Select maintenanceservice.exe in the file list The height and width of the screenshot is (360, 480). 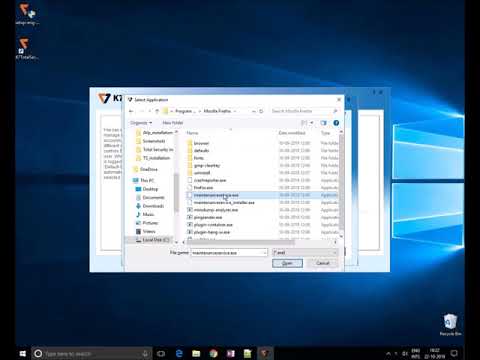[x=216, y=195]
